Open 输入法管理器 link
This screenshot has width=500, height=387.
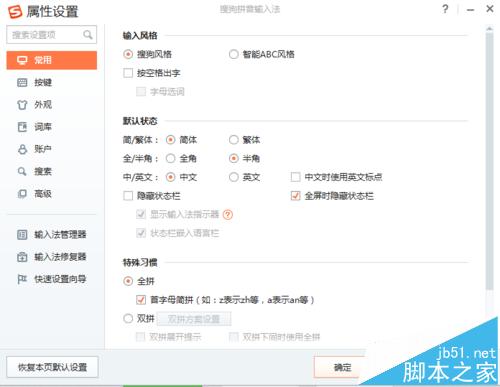(x=60, y=235)
